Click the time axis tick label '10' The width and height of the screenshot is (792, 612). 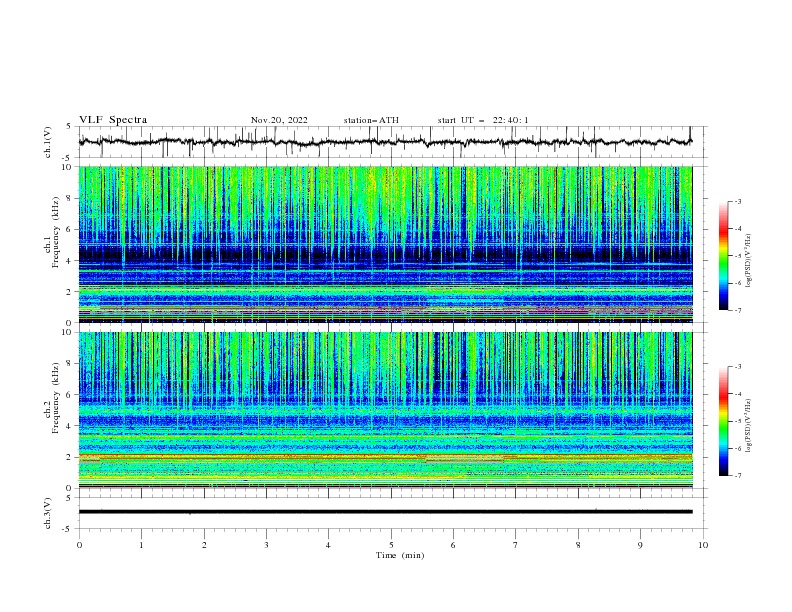703,545
